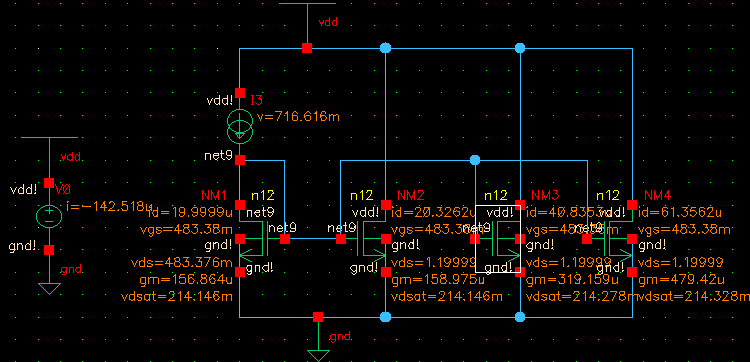Click the top rail junction above NM2

(385, 48)
